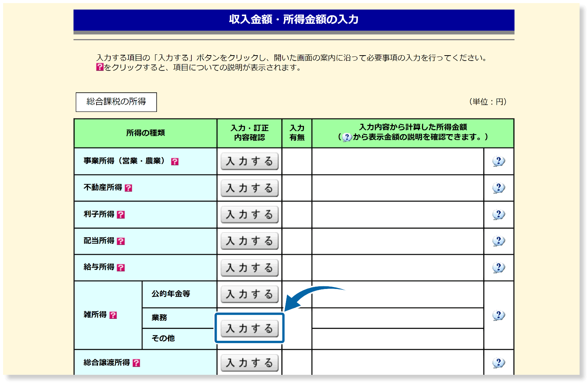588x384 pixels.
Task: Click the red help icon beside 利子所得
Action: (121, 215)
